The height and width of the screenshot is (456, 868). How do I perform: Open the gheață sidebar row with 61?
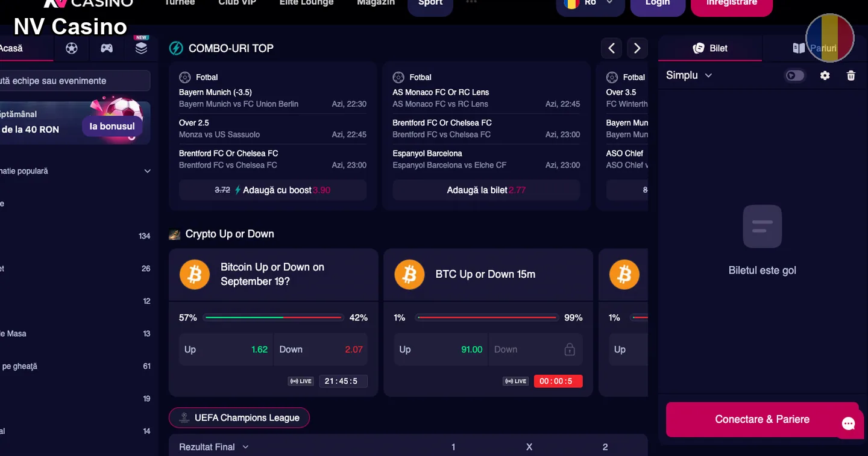[75, 366]
